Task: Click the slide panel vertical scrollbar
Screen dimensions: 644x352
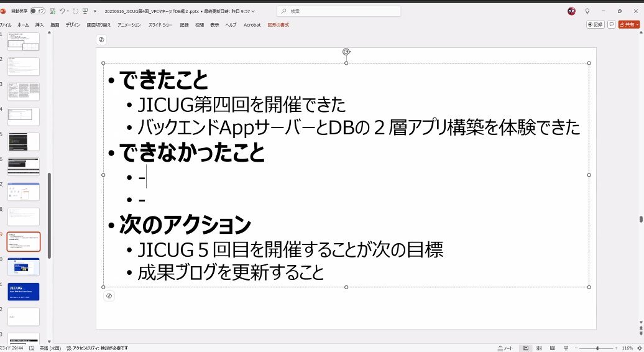Action: [x=49, y=216]
